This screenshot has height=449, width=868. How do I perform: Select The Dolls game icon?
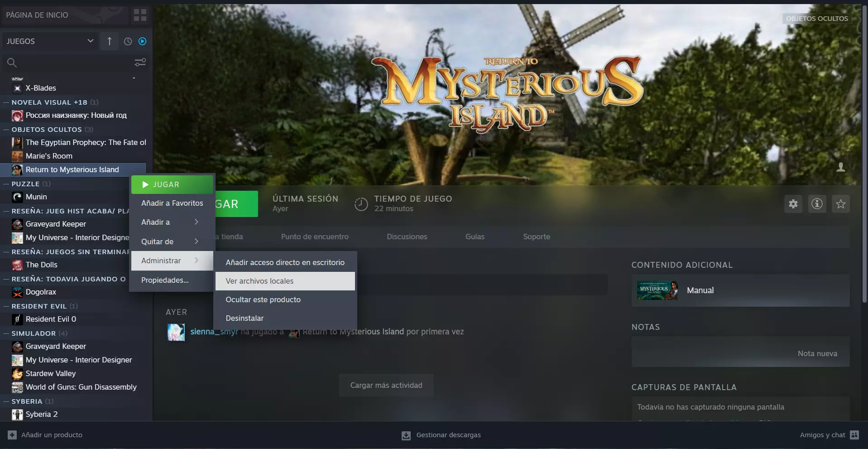pos(17,265)
